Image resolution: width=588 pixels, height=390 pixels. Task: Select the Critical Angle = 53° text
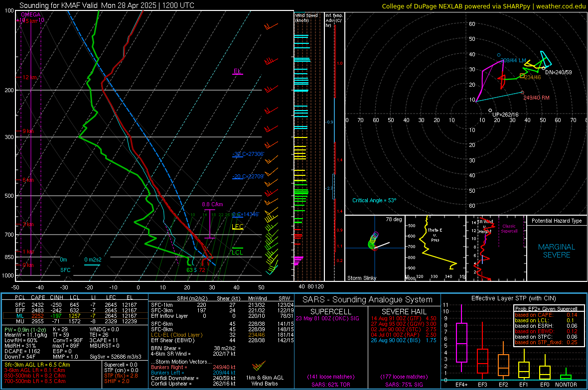374,200
